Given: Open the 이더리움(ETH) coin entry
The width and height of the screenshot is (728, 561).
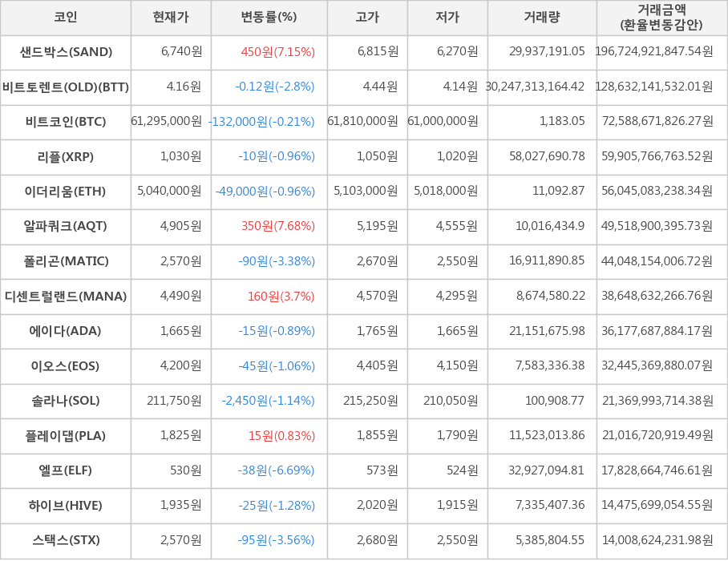Looking at the screenshot, I should click(x=66, y=192).
